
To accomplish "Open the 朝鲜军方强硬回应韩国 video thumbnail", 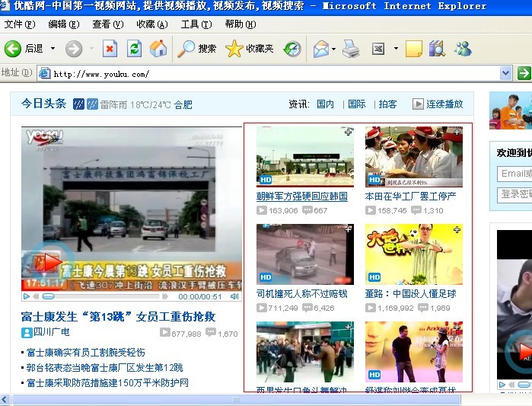I will tap(305, 156).
